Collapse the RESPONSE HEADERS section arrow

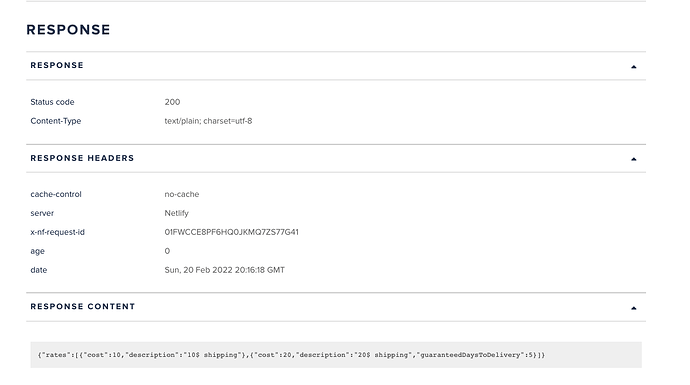[x=634, y=159]
